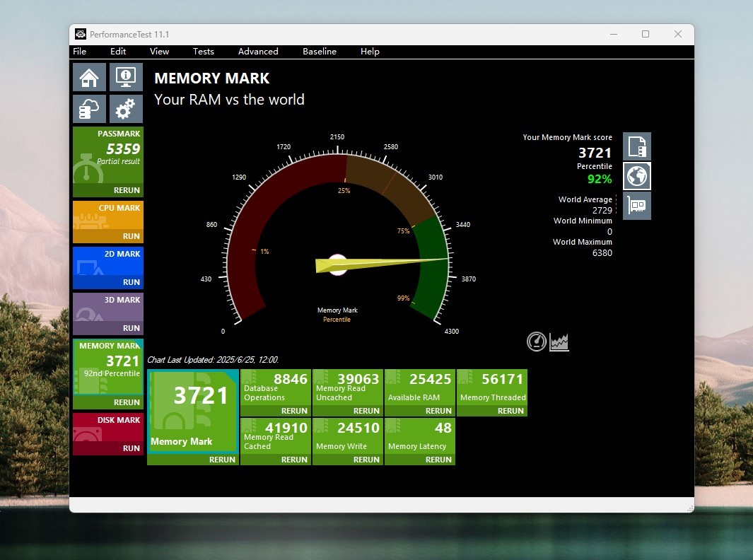Image resolution: width=753 pixels, height=560 pixels.
Task: Rerun the Memory Latency test
Action: pos(420,460)
